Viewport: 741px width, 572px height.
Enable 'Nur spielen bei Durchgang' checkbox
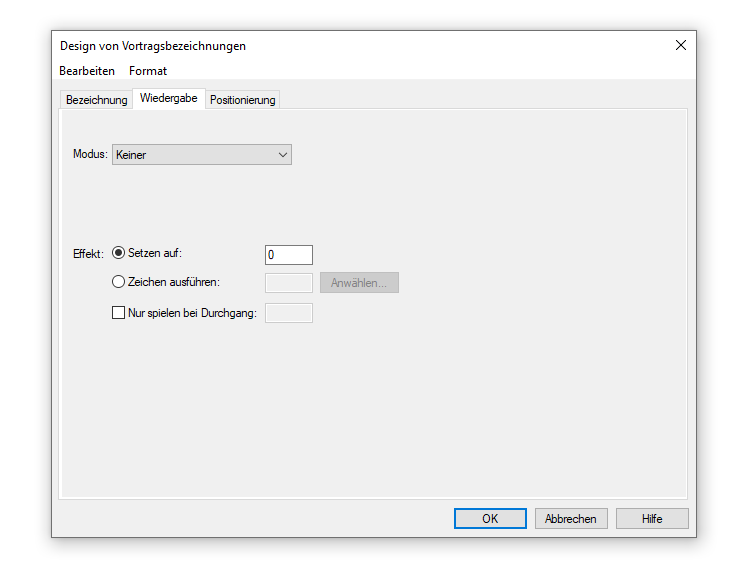[x=119, y=313]
